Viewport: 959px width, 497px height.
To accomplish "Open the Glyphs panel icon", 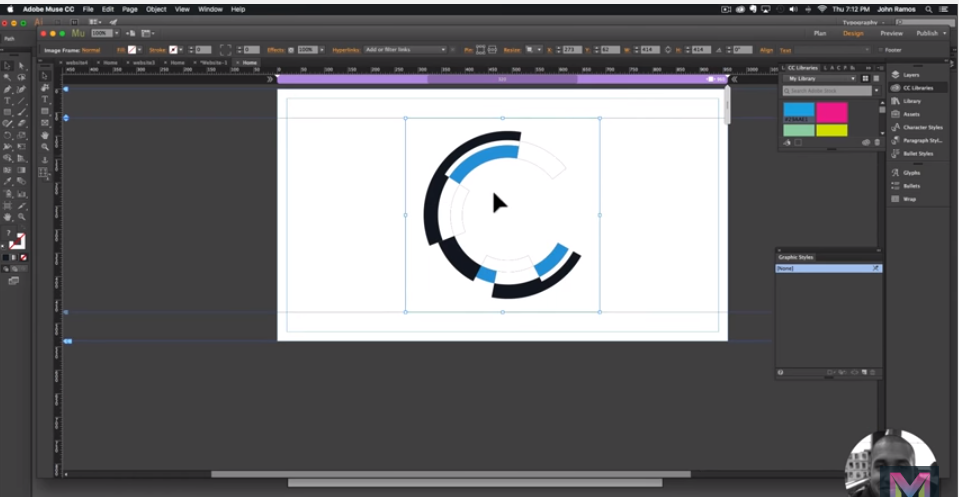I will click(896, 173).
